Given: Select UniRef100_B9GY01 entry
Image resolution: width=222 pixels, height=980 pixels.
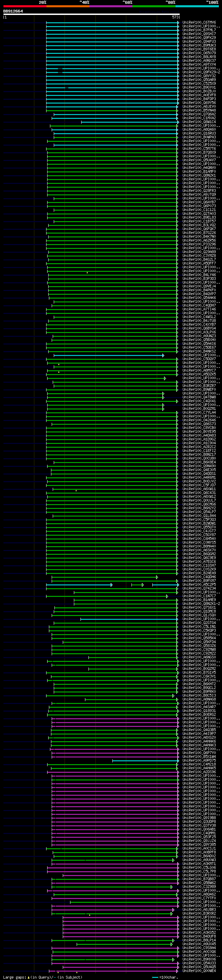Looking at the screenshot, I should coord(199,88).
